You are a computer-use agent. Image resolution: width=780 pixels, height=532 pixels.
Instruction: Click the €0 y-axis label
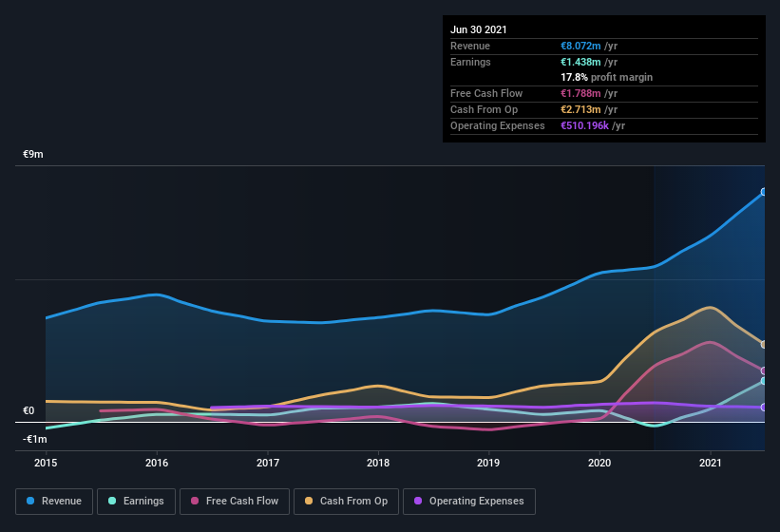[29, 410]
